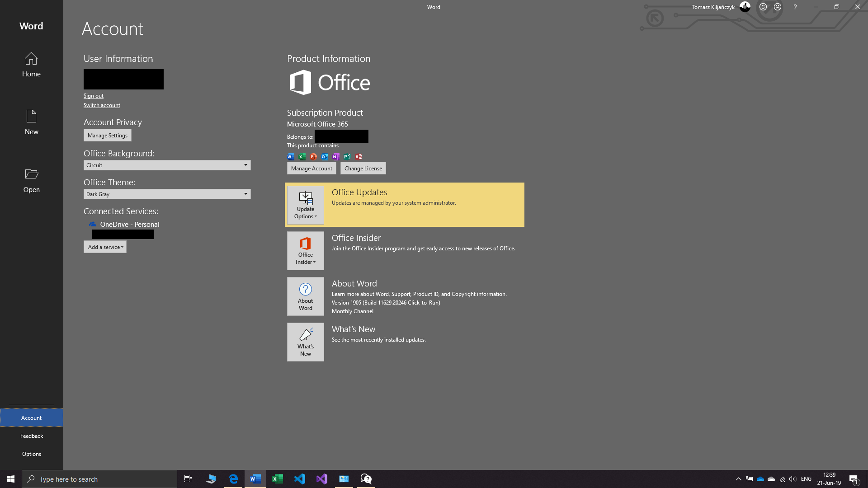Open Excel from the Windows taskbar

pyautogui.click(x=277, y=479)
